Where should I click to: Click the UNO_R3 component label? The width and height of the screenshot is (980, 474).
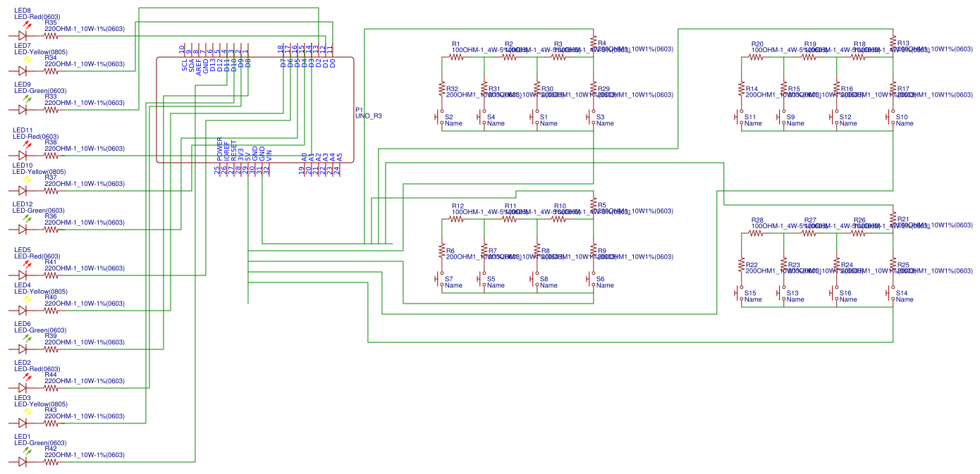tap(369, 116)
